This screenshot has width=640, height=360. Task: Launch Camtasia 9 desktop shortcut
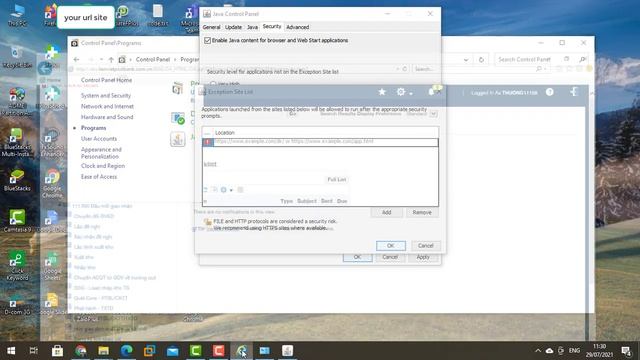(17, 221)
